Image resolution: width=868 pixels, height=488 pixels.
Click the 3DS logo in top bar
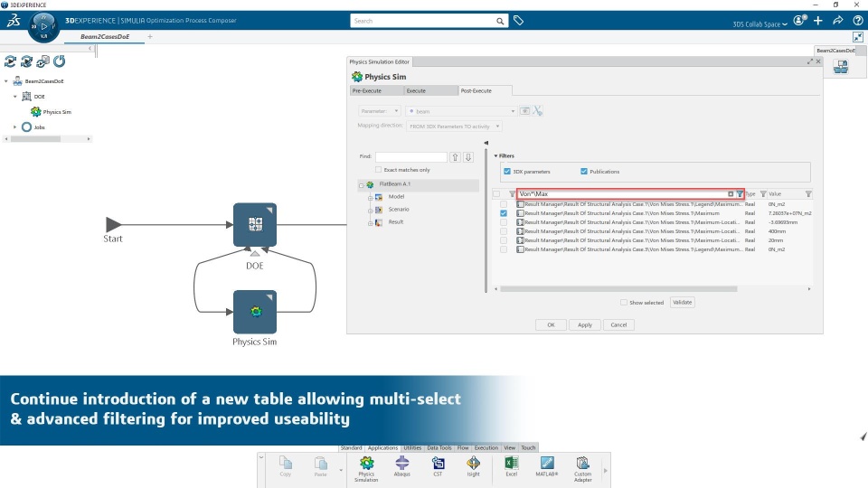coord(14,21)
